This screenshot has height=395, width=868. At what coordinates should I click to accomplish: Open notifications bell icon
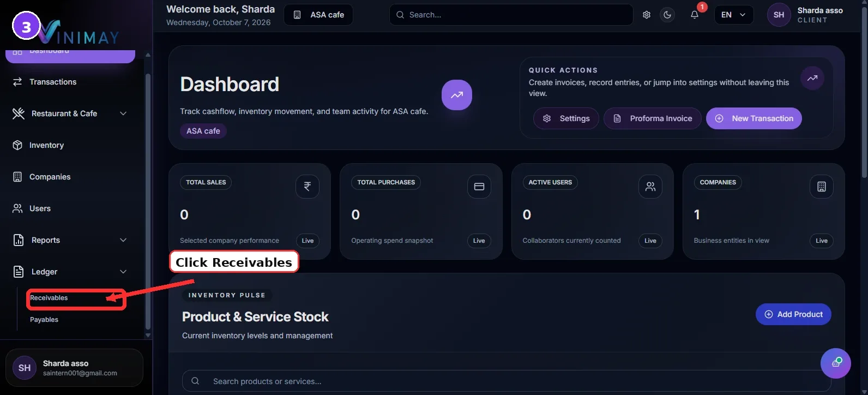695,15
